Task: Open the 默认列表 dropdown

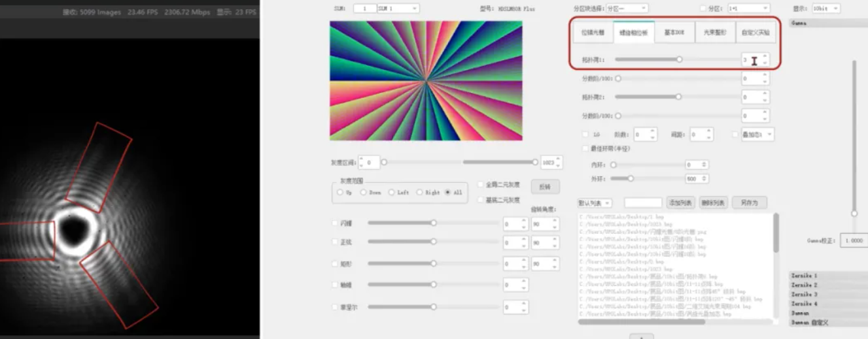Action: point(595,203)
